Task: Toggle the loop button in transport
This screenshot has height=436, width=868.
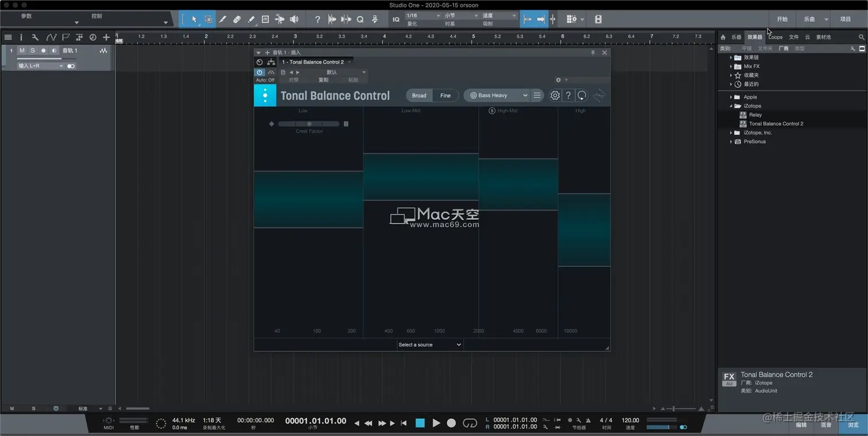Action: click(x=470, y=423)
